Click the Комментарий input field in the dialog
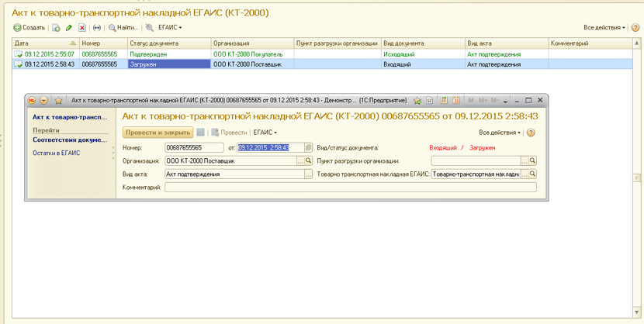 tap(351, 188)
